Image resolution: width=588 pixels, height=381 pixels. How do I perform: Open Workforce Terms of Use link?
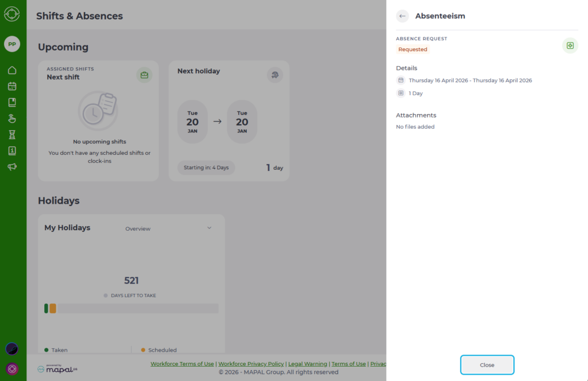tap(182, 364)
